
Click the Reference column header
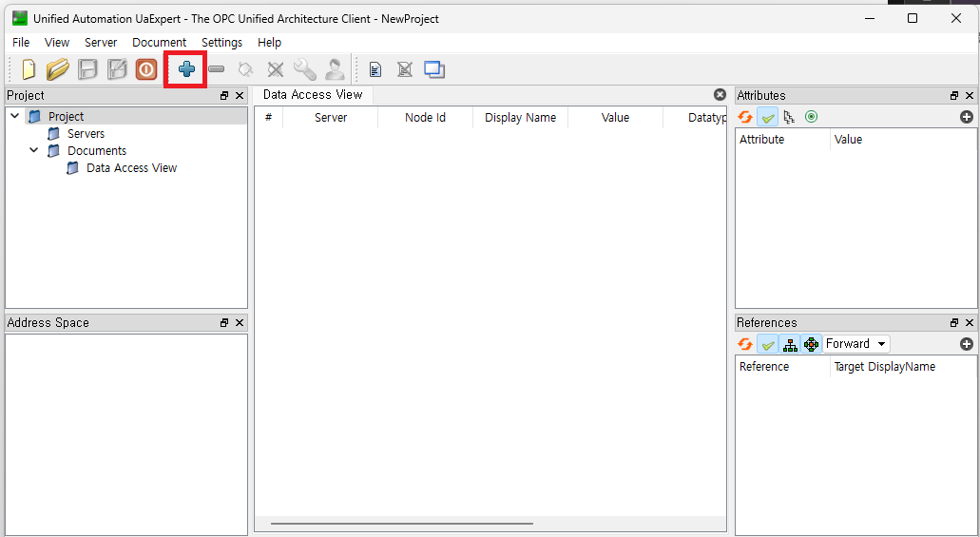tap(783, 366)
